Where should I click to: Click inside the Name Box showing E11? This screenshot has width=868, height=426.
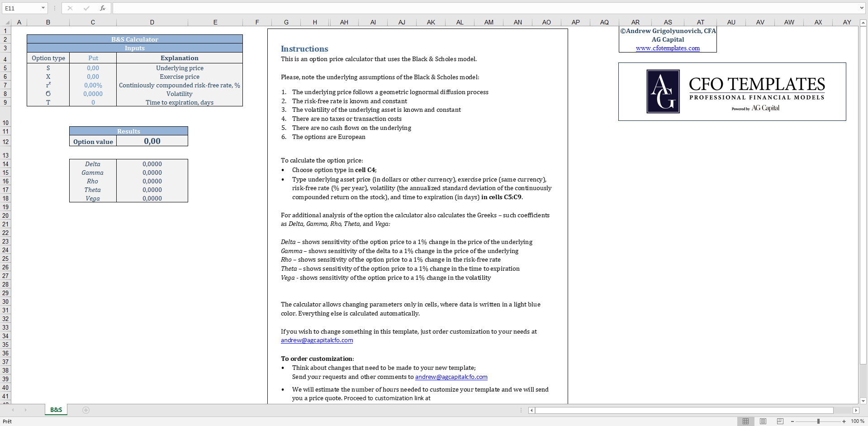21,8
